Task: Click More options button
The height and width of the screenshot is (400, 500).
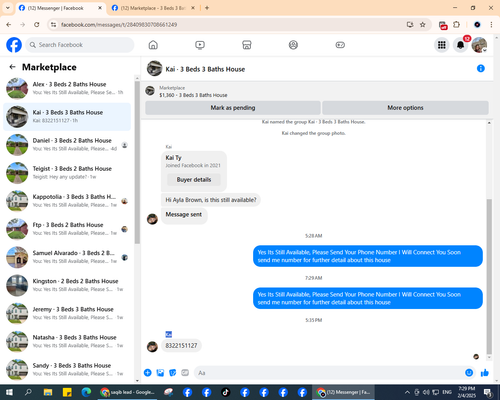Action: point(405,108)
